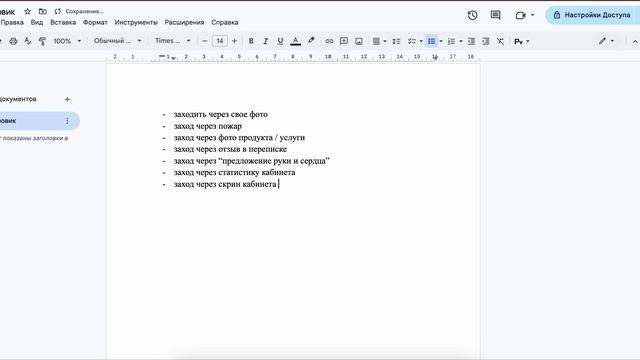Edit the font size 14 field
Image resolution: width=640 pixels, height=360 pixels.
click(x=220, y=41)
